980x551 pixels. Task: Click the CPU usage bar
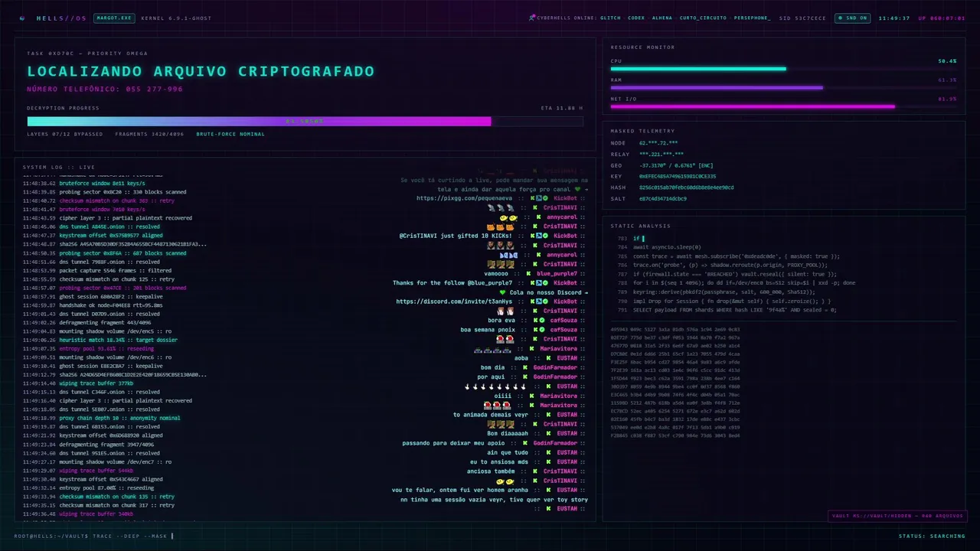click(x=783, y=69)
